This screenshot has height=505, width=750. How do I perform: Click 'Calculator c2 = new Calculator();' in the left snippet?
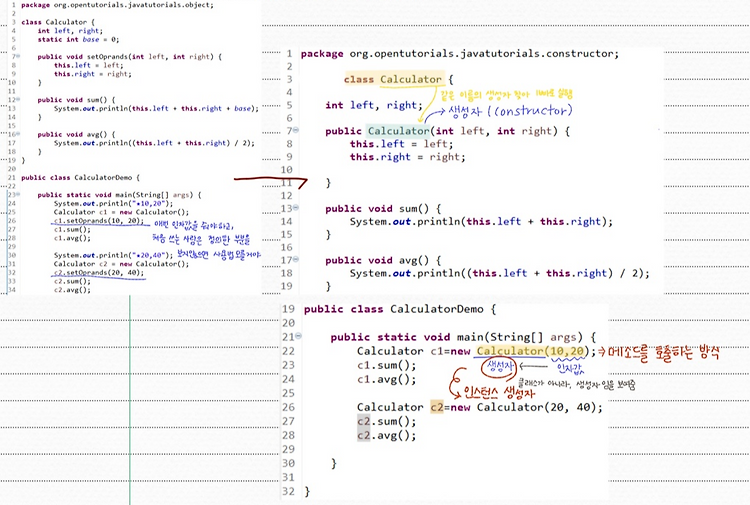(x=121, y=263)
